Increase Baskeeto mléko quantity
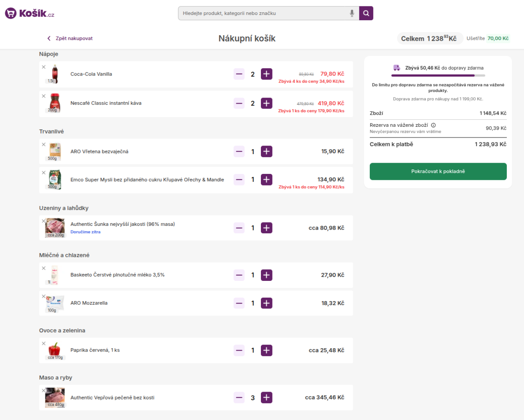524x420 pixels. (266, 275)
